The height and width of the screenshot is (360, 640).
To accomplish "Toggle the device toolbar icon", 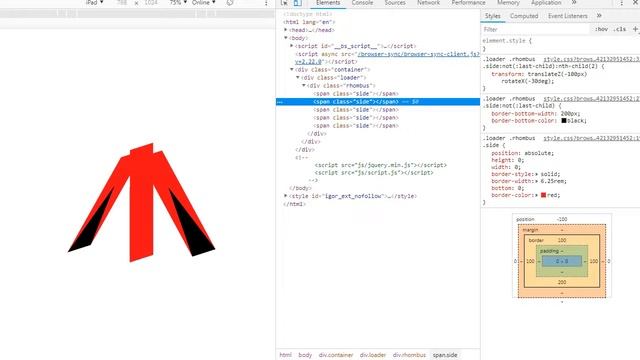I will [298, 3].
